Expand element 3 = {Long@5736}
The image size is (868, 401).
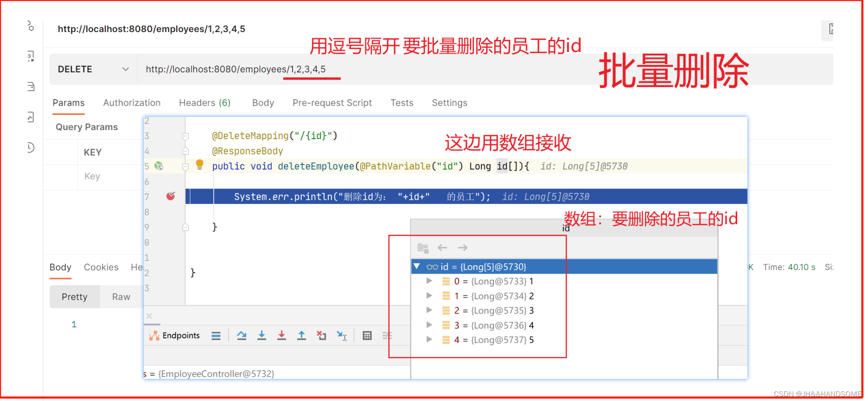tap(429, 325)
